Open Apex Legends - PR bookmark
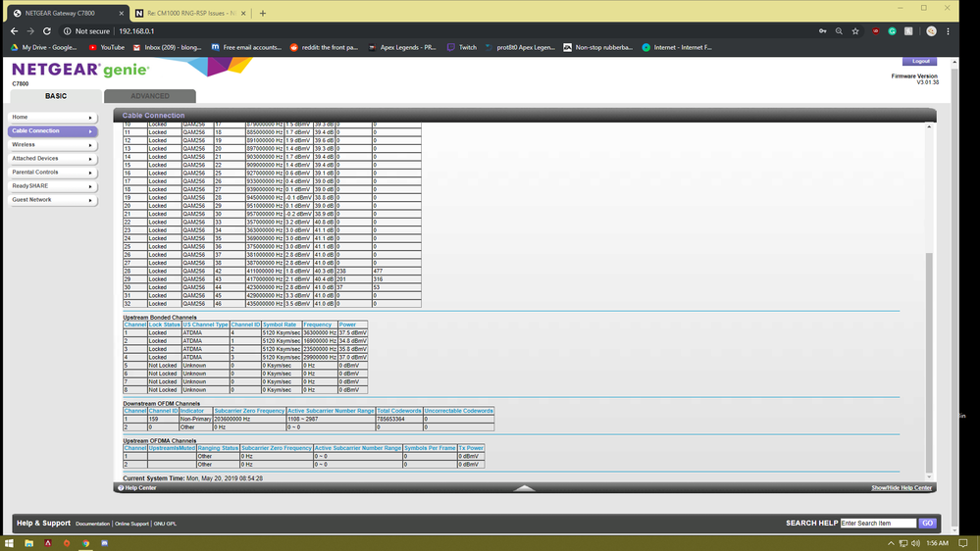The height and width of the screenshot is (551, 980). click(x=402, y=47)
